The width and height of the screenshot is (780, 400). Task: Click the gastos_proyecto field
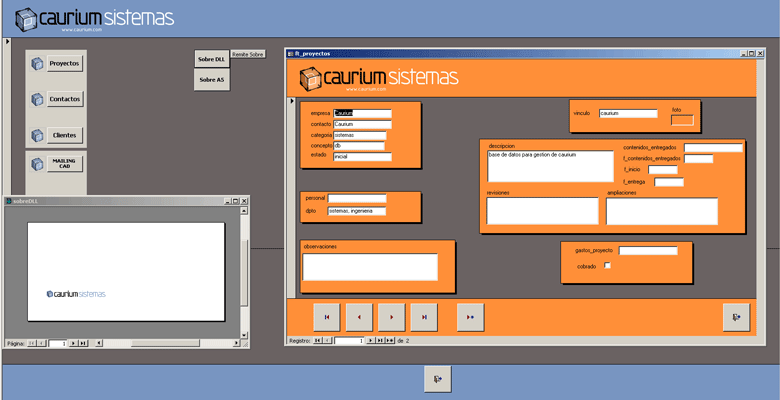tap(647, 251)
